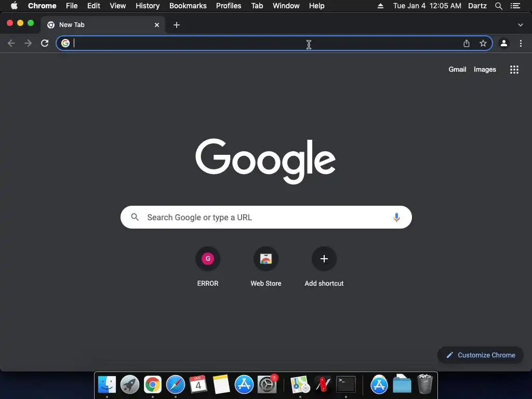Open the Trash in the Dock
532x399 pixels.
(425, 384)
